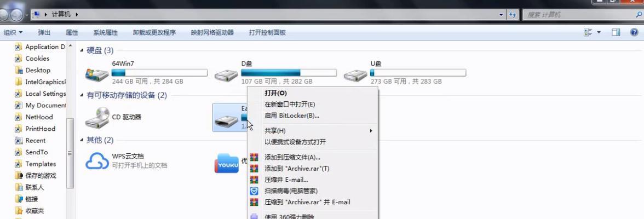Click 卸载或更改程序 in the toolbar
This screenshot has width=644, height=219.
click(154, 32)
